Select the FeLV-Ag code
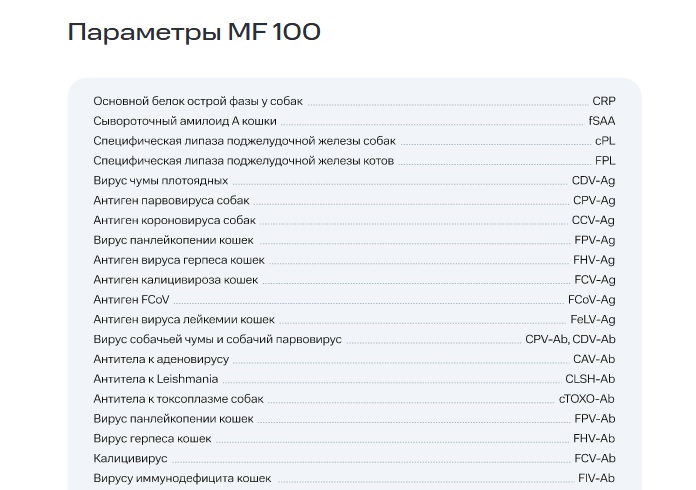The image size is (696, 490). (592, 320)
